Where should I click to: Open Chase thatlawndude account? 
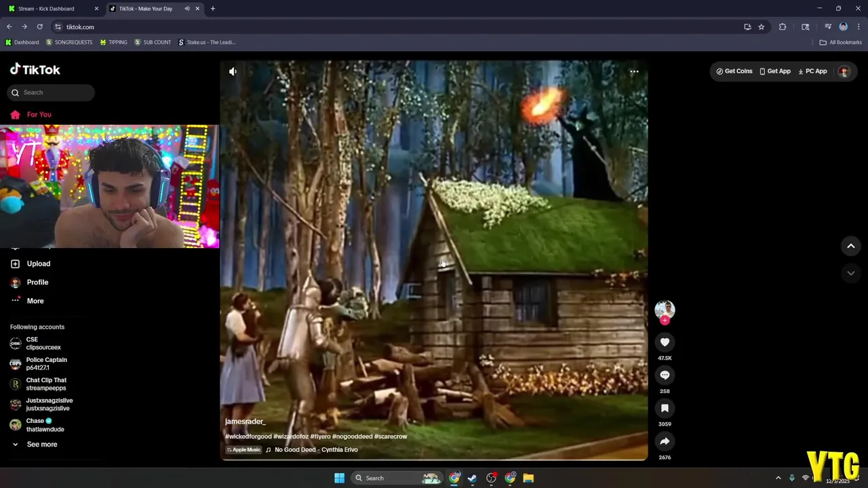37,425
